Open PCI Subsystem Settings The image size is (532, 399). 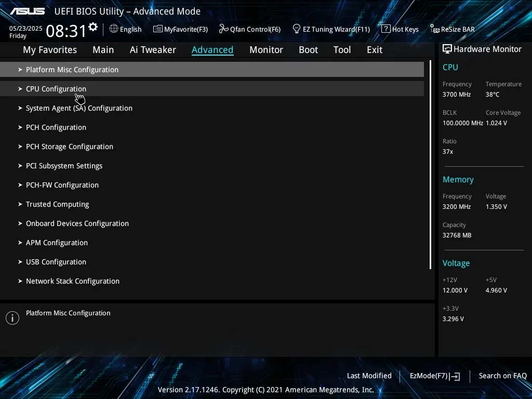pos(212,166)
